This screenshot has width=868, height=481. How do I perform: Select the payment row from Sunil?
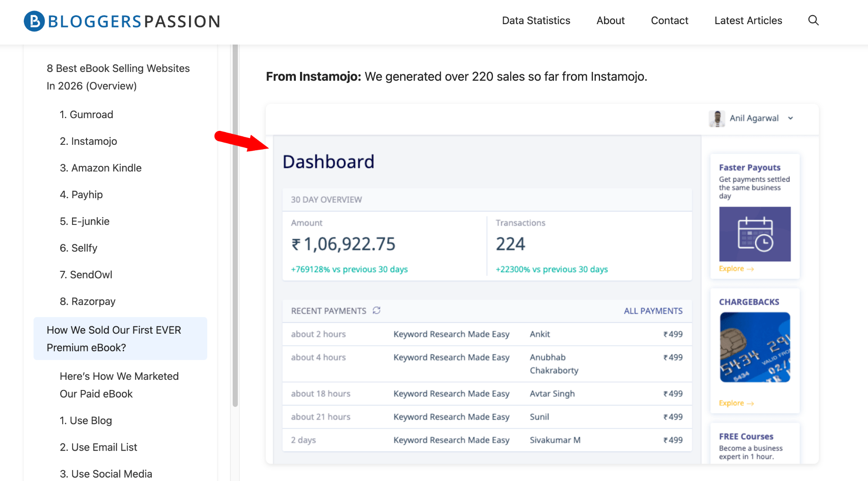487,417
